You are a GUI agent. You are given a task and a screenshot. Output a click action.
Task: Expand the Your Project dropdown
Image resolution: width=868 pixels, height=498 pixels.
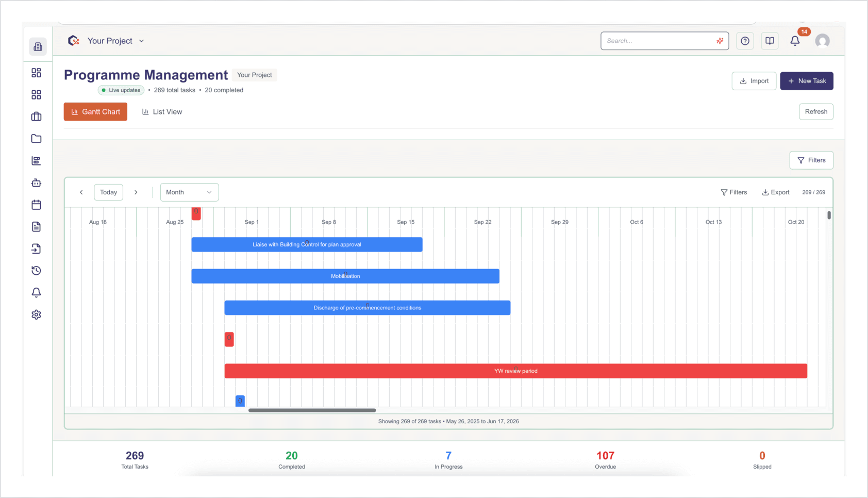point(115,41)
